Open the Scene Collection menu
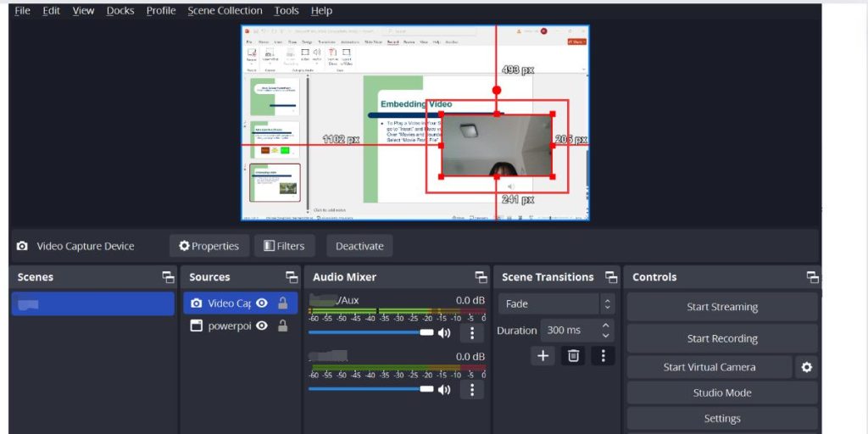The image size is (868, 434). click(225, 10)
